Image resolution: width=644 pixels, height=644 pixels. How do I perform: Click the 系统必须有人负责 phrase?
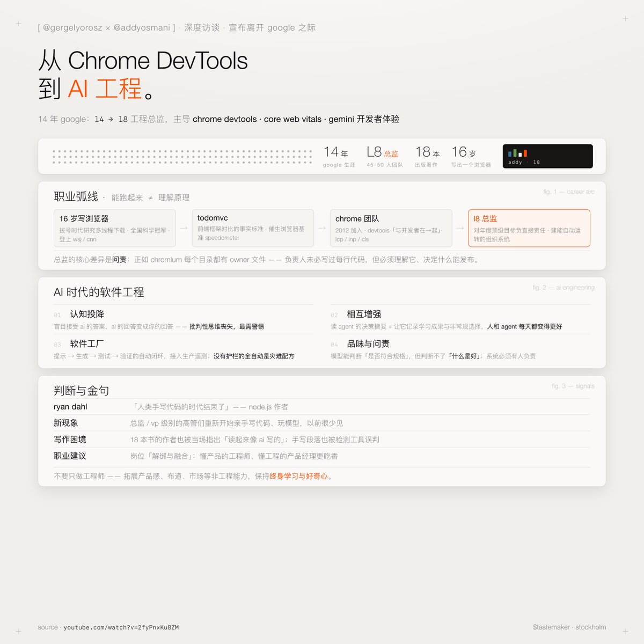pyautogui.click(x=511, y=356)
